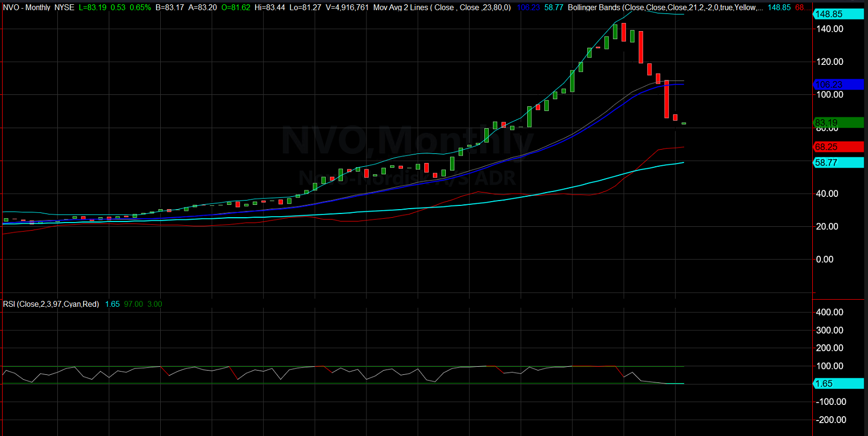868x436 pixels.
Task: Click the -200.00 RSI axis label
Action: [831, 420]
